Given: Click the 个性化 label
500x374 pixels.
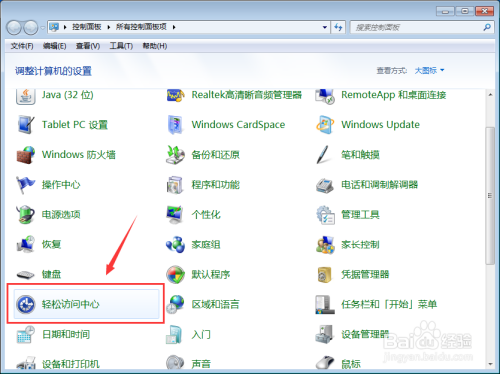Looking at the screenshot, I should click(x=206, y=214).
